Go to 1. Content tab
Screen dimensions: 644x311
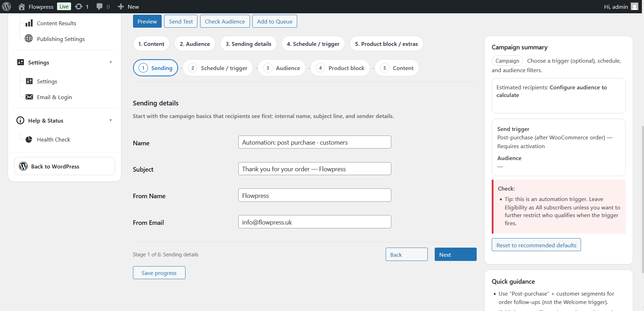click(x=151, y=44)
